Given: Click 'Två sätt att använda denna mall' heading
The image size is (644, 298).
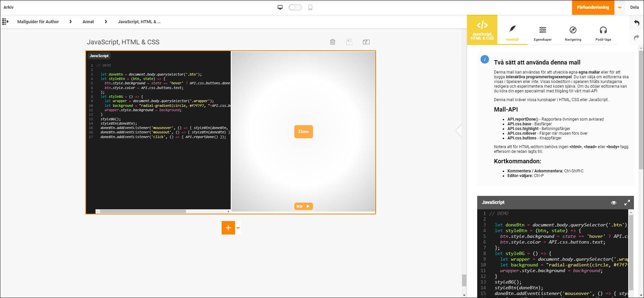Looking at the screenshot, I should pos(537,62).
